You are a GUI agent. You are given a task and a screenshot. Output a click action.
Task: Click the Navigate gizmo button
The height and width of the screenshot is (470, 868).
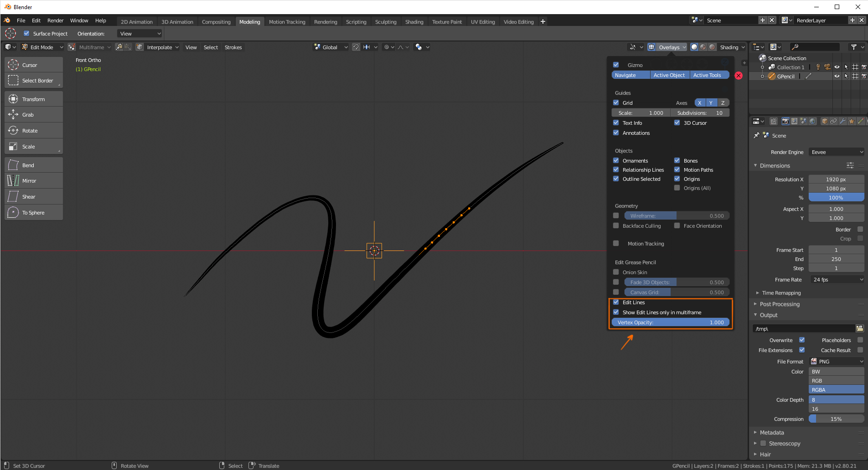[x=630, y=75]
